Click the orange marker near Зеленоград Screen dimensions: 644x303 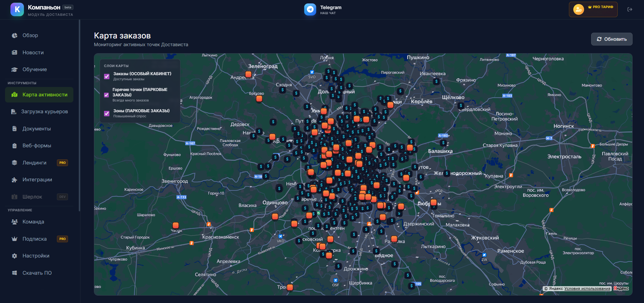coord(248,74)
